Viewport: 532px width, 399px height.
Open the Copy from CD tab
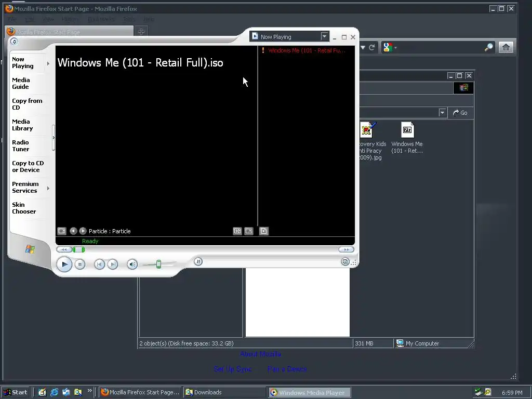[x=27, y=104]
